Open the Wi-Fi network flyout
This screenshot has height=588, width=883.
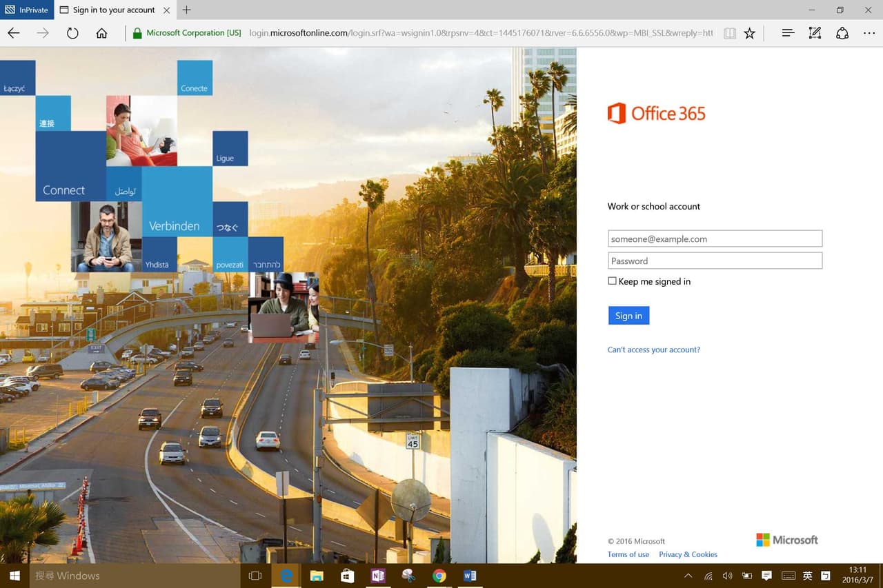tap(708, 576)
